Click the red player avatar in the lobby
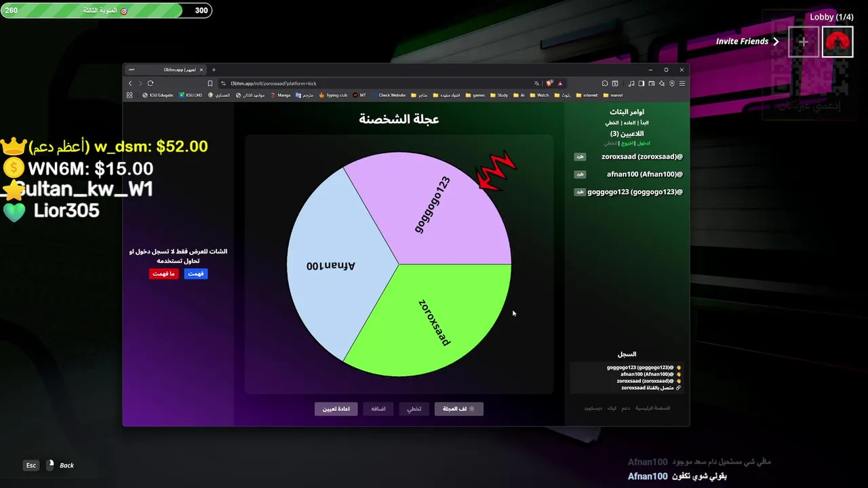Image resolution: width=868 pixels, height=488 pixels. coord(837,42)
